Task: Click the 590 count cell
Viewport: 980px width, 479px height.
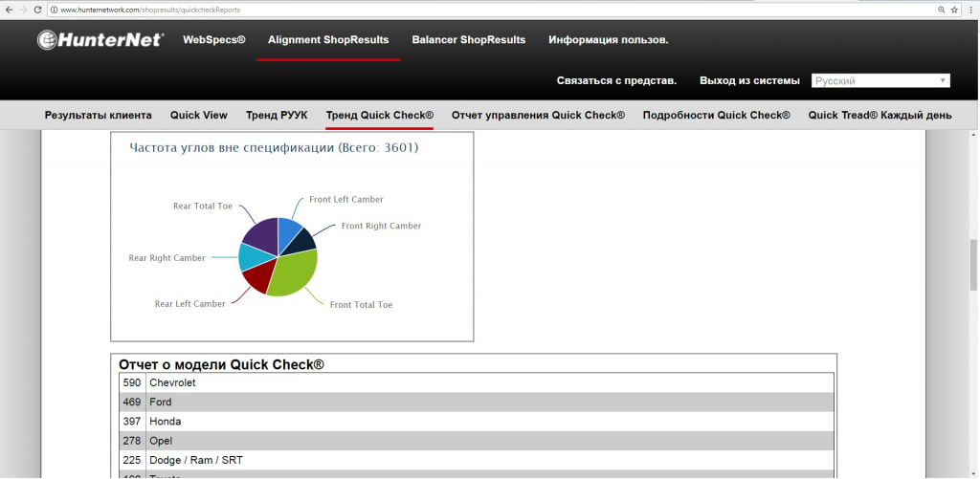Action: coord(132,382)
